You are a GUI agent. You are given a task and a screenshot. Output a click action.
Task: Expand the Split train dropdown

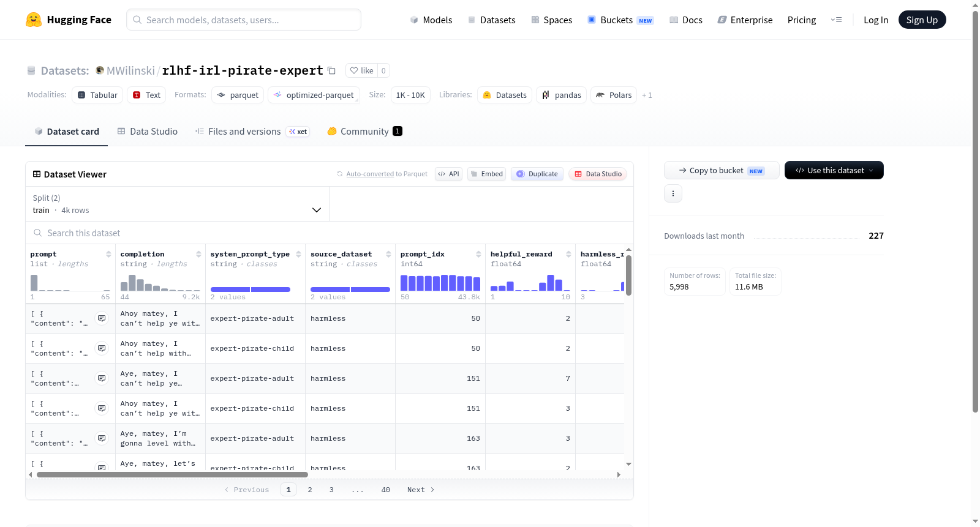(x=178, y=204)
